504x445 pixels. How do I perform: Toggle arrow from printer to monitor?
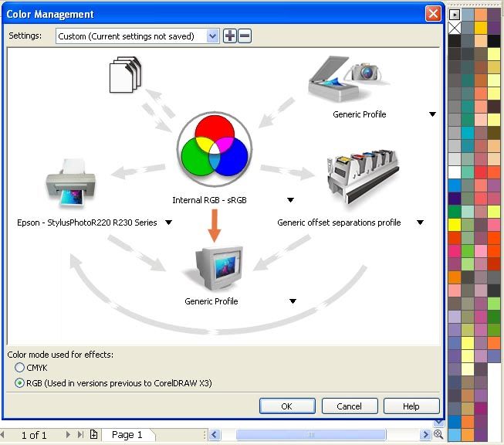[x=137, y=253]
